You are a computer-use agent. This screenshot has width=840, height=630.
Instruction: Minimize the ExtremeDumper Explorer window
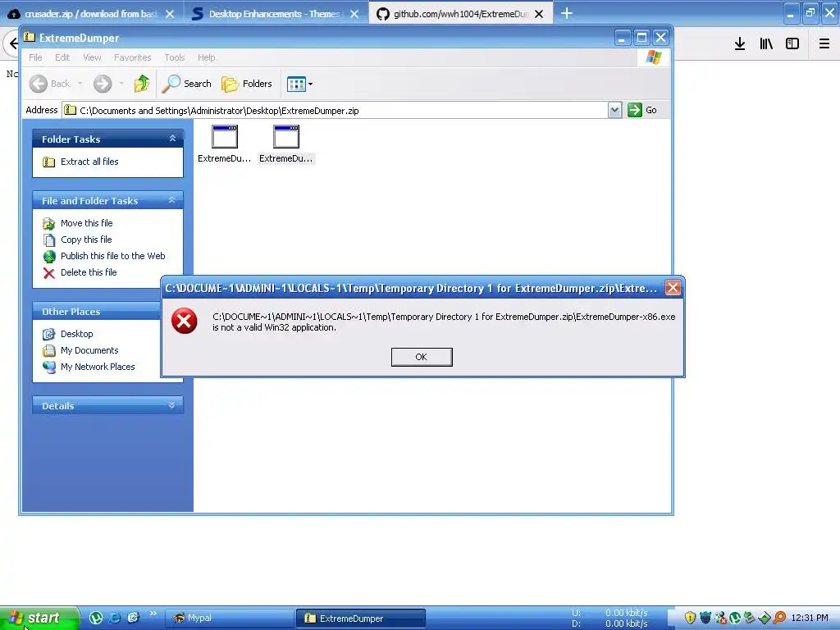[623, 38]
